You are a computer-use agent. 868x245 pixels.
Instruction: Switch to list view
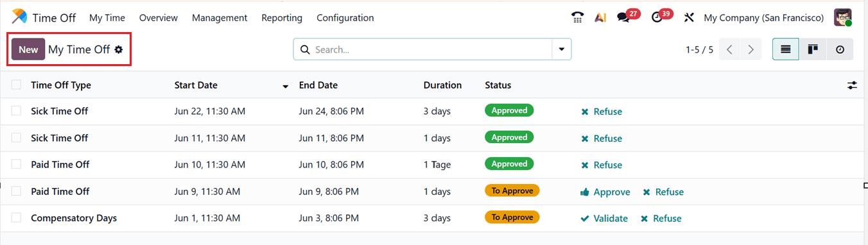coord(785,49)
